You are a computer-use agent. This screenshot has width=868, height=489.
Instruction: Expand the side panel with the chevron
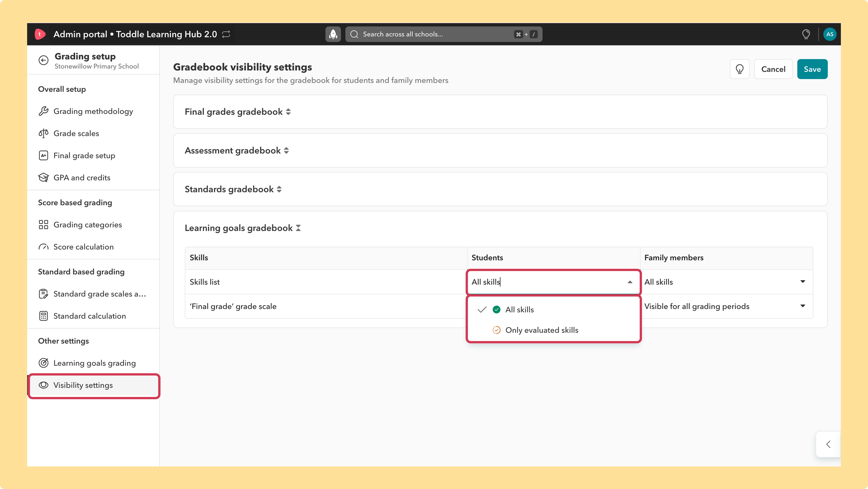point(828,444)
